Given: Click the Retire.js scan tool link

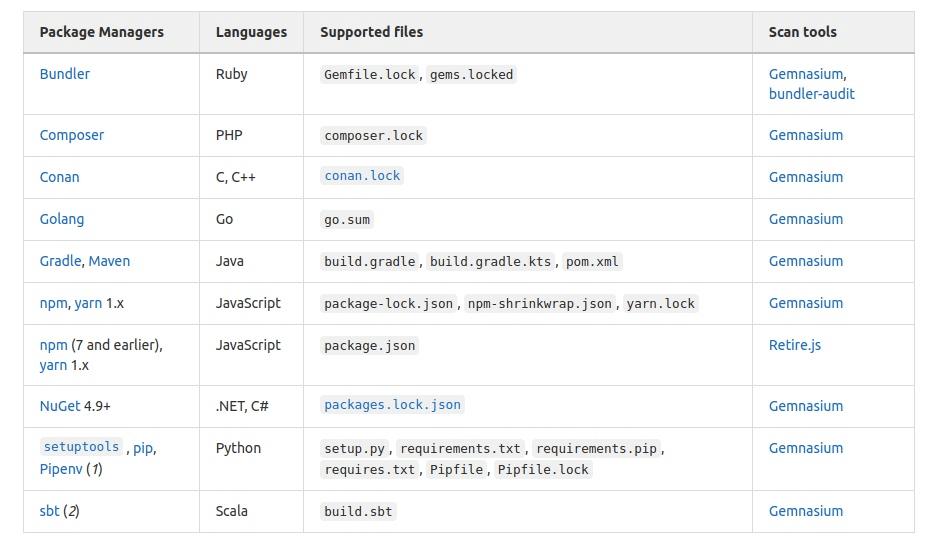Looking at the screenshot, I should pyautogui.click(x=794, y=345).
